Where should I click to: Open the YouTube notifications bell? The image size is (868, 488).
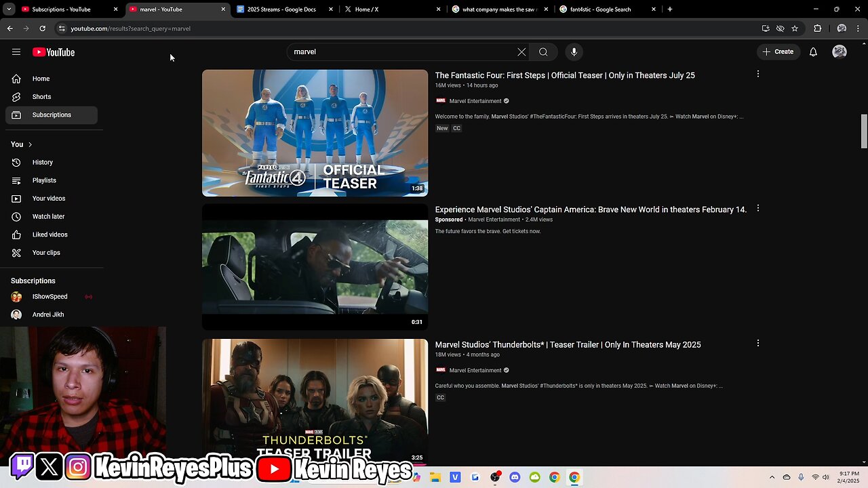tap(813, 52)
